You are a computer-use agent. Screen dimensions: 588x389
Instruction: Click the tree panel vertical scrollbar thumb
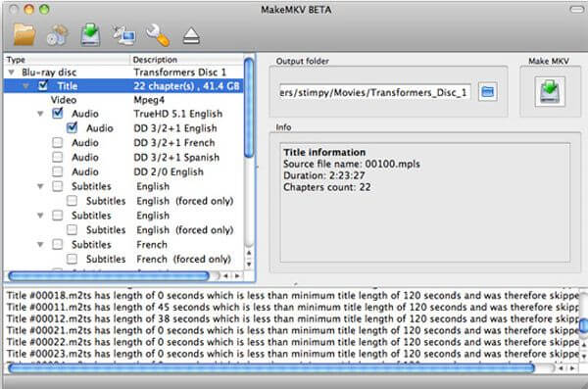click(x=249, y=108)
